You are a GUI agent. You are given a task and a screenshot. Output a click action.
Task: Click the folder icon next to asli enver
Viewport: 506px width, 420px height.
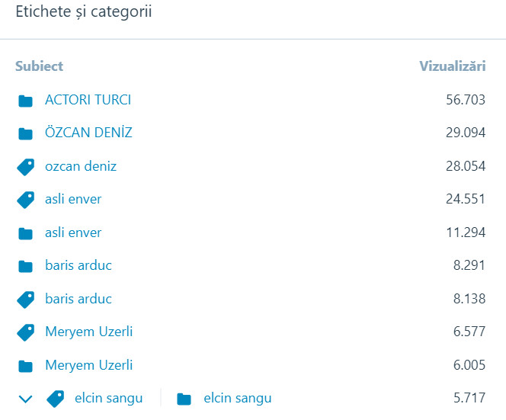click(26, 233)
